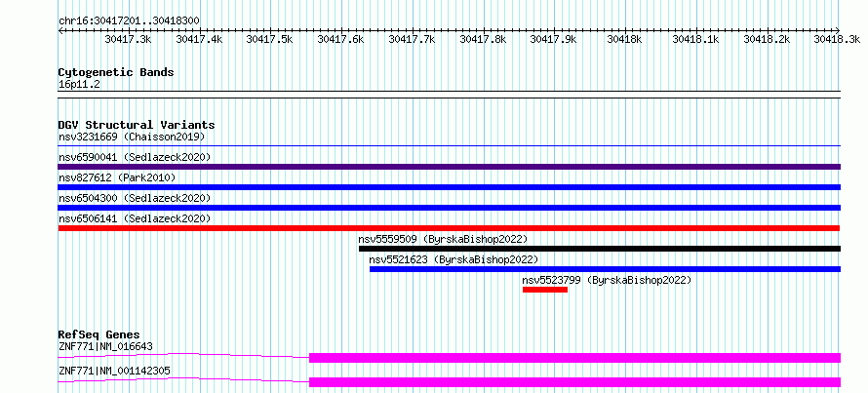The width and height of the screenshot is (868, 393).
Task: Click the red nsv6506141 variant bar
Action: click(449, 228)
